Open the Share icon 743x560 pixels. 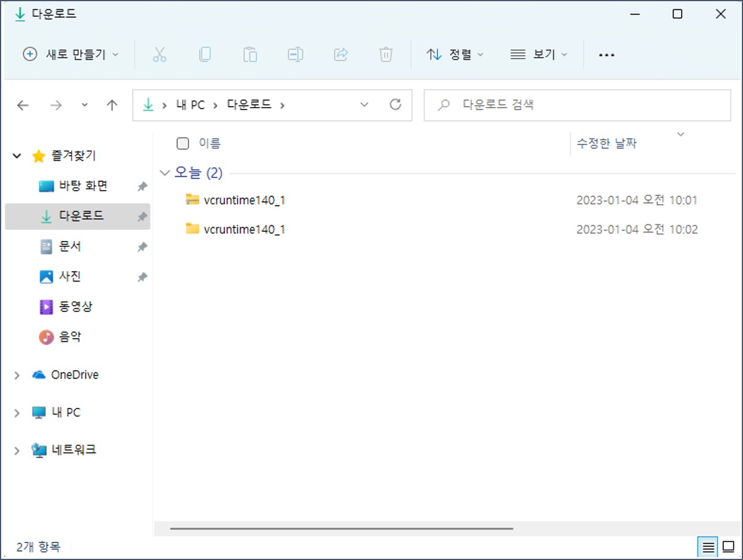tap(341, 54)
